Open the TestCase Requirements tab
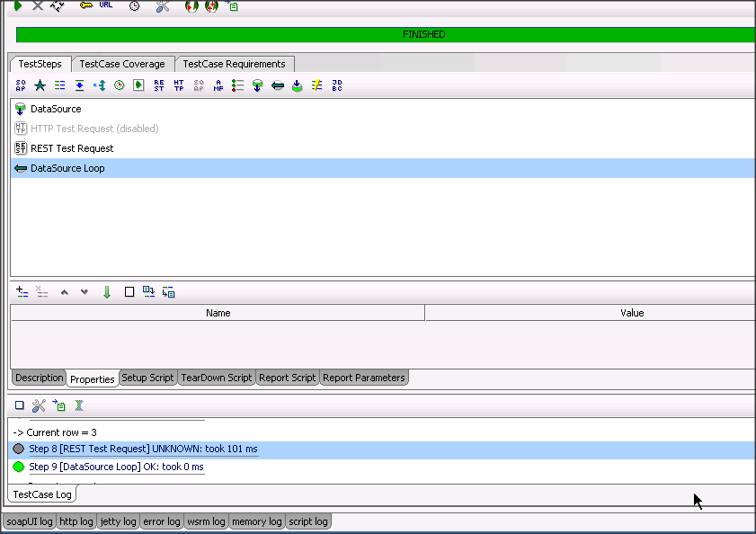This screenshot has height=534, width=756. [234, 64]
